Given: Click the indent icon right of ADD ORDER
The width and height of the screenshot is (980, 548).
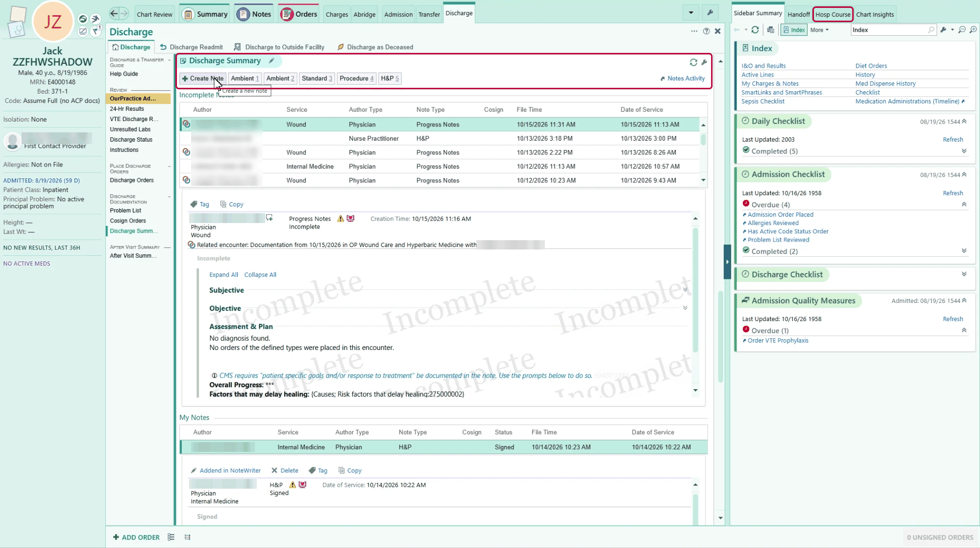Looking at the screenshot, I should coord(187,537).
